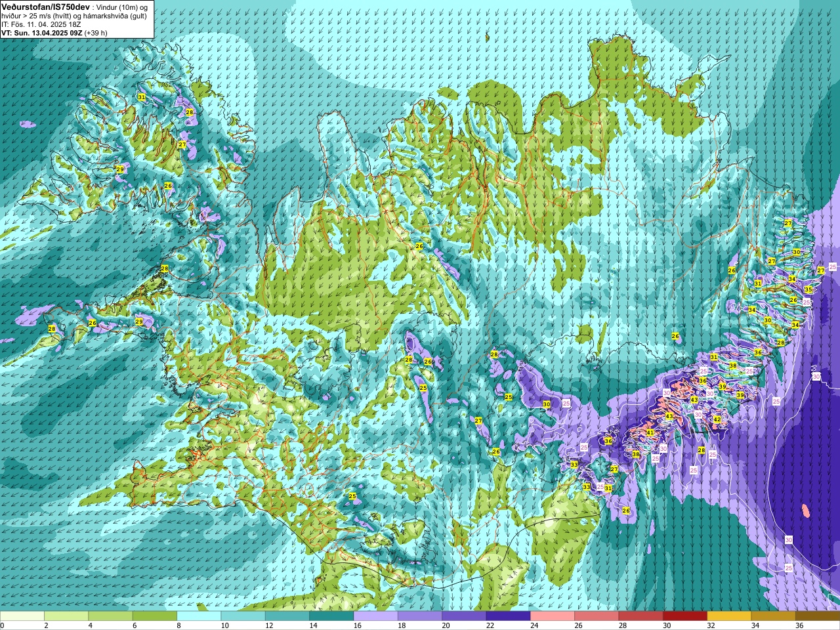Click the legend scale value '20'
840x630 pixels.
click(x=445, y=625)
